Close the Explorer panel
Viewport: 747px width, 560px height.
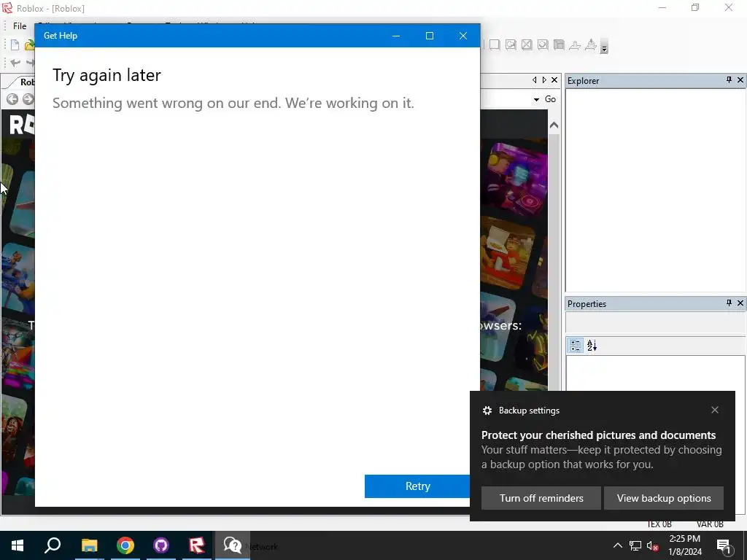click(740, 80)
